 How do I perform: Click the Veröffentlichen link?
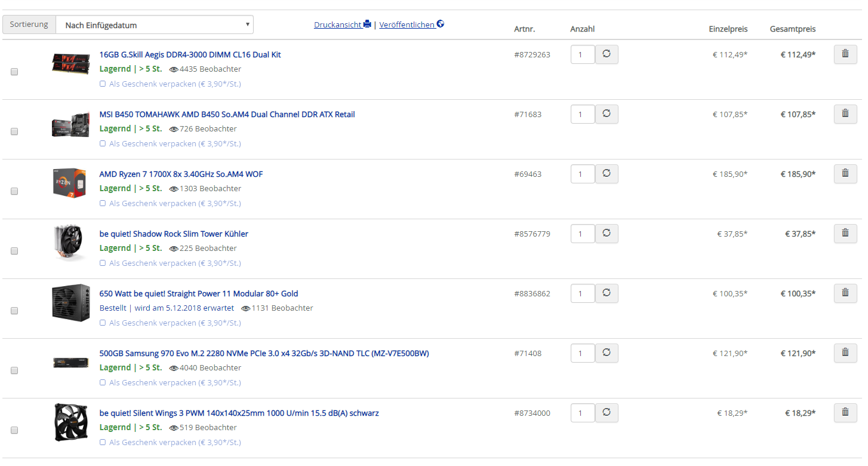[407, 25]
